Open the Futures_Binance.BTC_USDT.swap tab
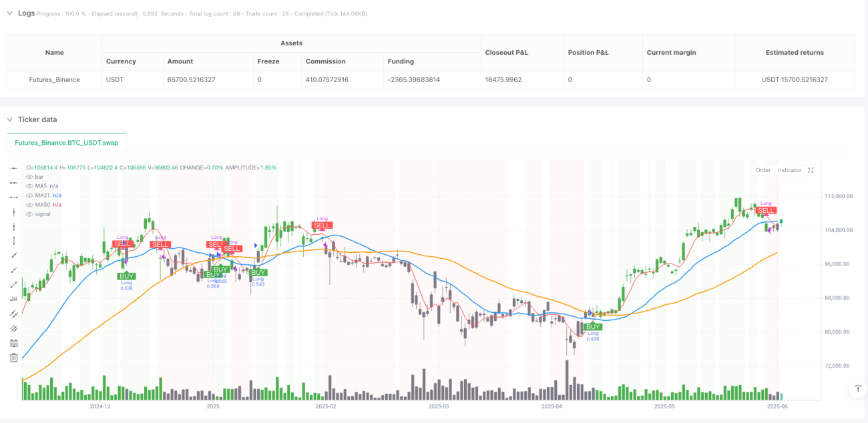 [66, 142]
